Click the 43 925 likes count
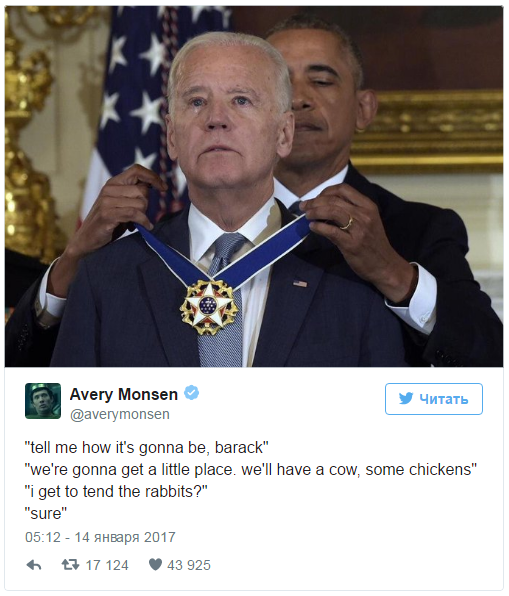The image size is (509, 596). pyautogui.click(x=189, y=565)
